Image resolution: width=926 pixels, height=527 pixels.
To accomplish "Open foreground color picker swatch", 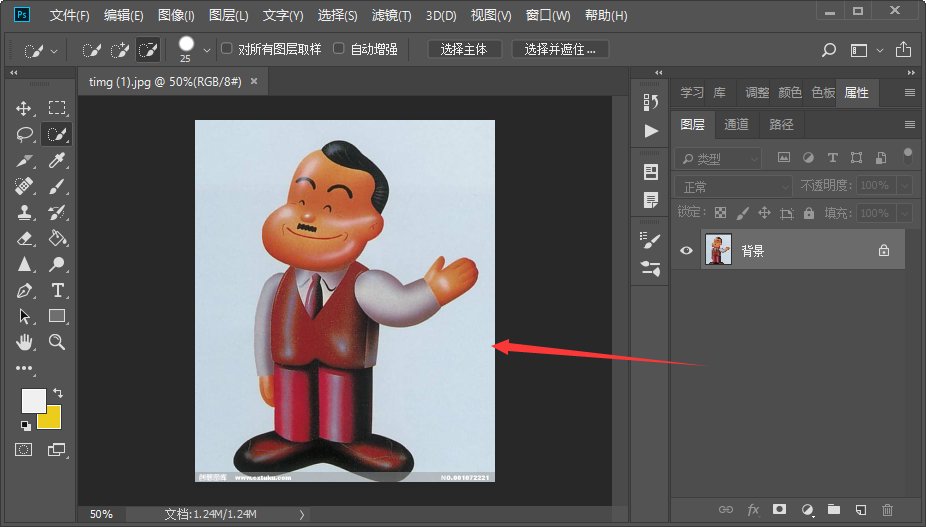I will click(33, 401).
